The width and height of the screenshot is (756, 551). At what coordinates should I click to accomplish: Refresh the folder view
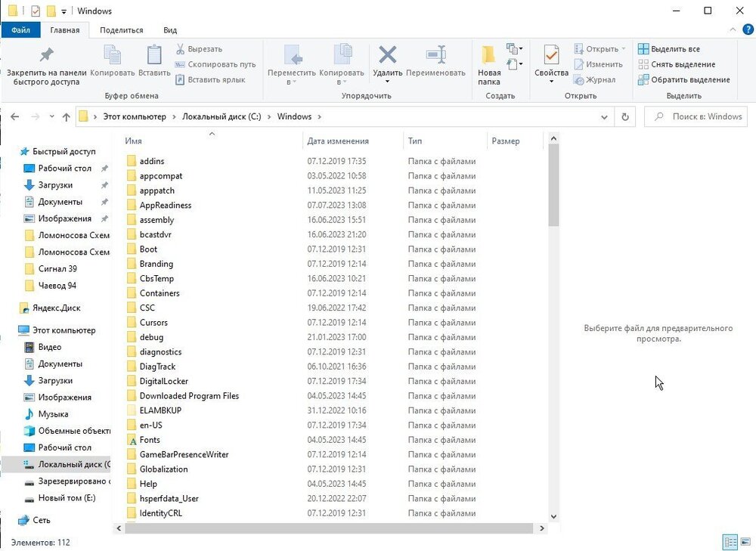click(625, 116)
